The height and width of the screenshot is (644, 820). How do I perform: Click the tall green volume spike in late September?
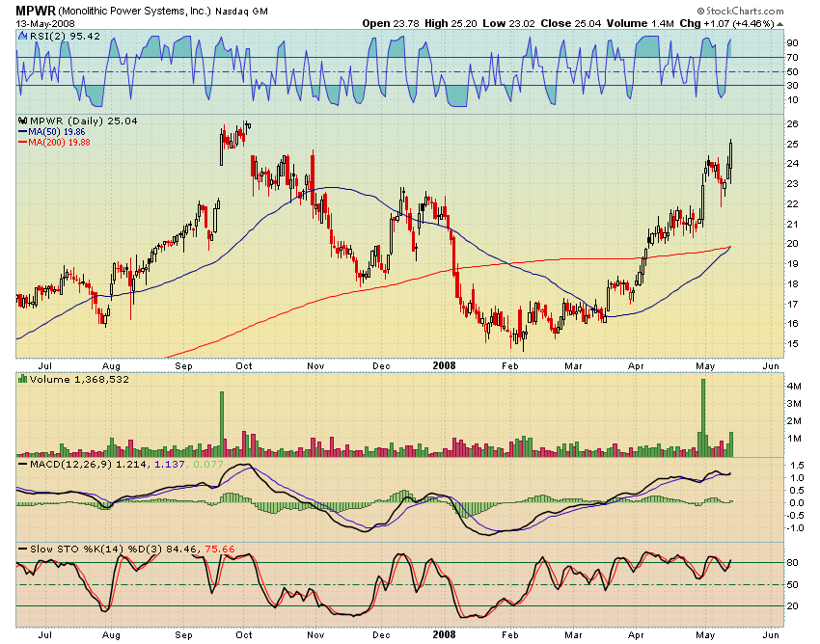222,424
